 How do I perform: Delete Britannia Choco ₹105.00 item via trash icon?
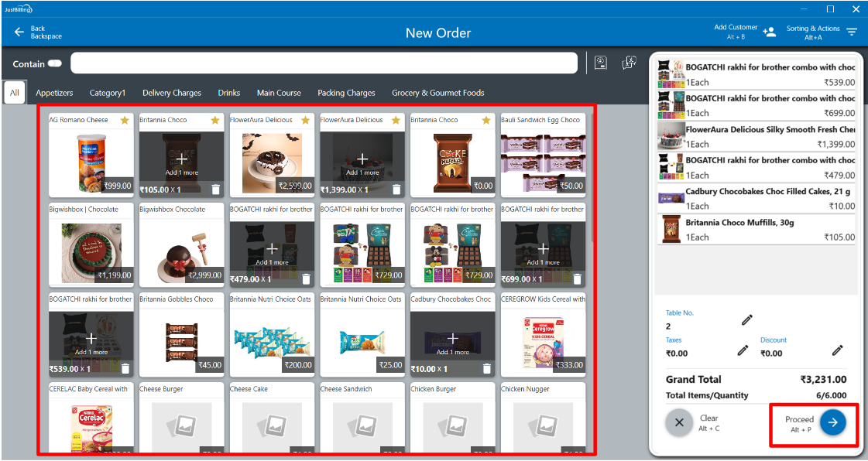215,190
